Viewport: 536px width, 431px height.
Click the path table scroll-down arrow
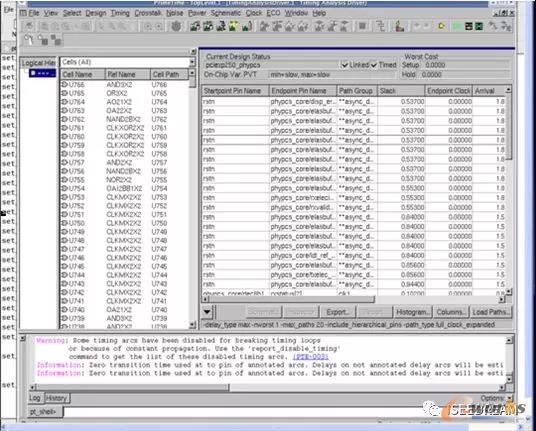pos(509,291)
